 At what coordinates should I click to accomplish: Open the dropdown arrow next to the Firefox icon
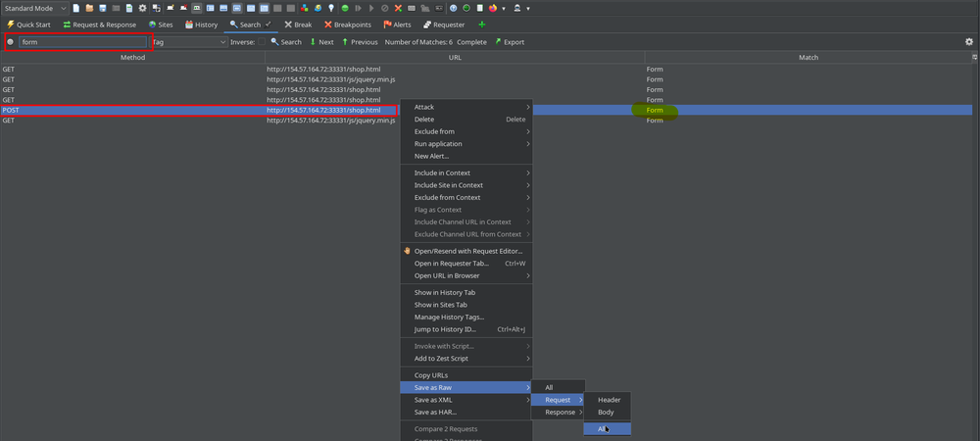point(504,9)
